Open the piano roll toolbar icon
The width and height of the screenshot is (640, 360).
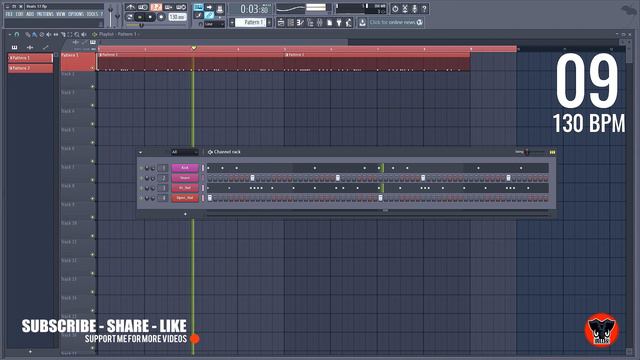click(x=300, y=22)
